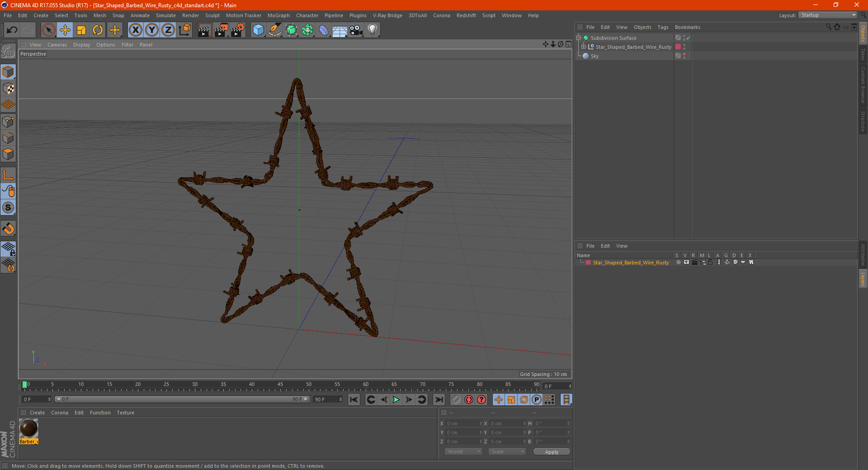Activate the Scale tool
The width and height of the screenshot is (868, 470).
point(81,30)
